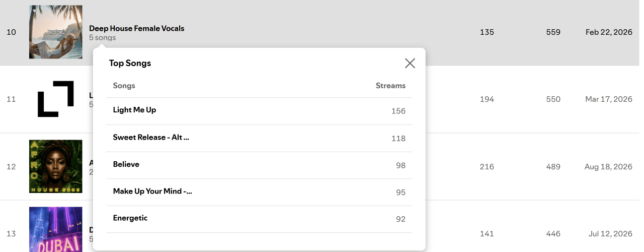This screenshot has height=252, width=644.
Task: Close the Top Songs popup
Action: 410,63
